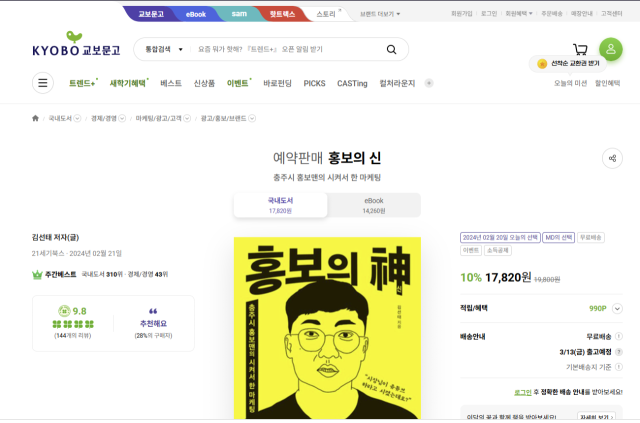
Task: Click the 할인혜택 link
Action: (x=607, y=83)
